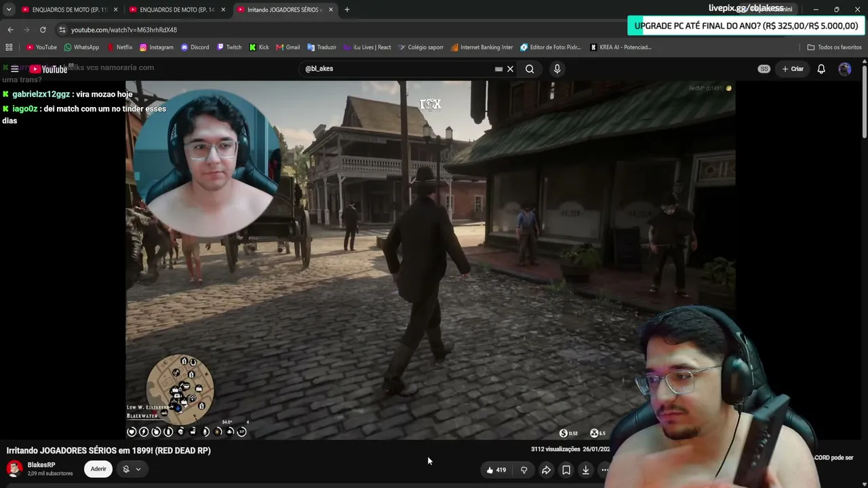Reload the current page
The height and width of the screenshot is (488, 868).
coord(43,30)
